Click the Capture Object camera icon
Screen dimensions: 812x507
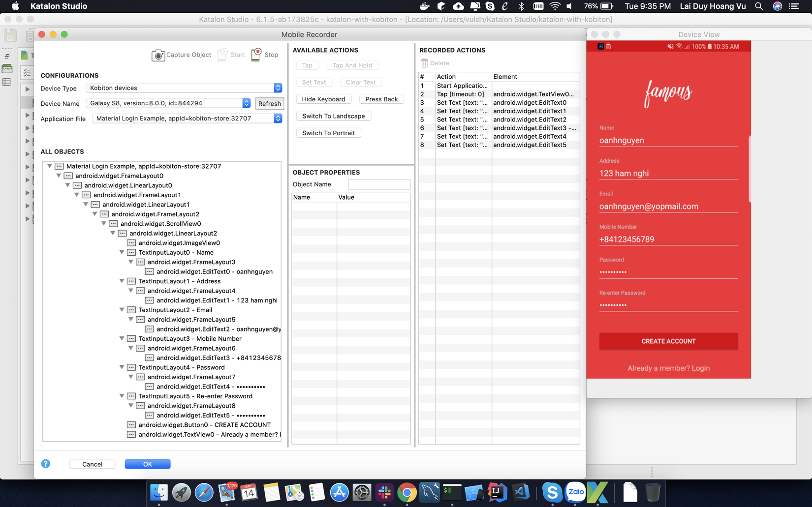pyautogui.click(x=158, y=55)
